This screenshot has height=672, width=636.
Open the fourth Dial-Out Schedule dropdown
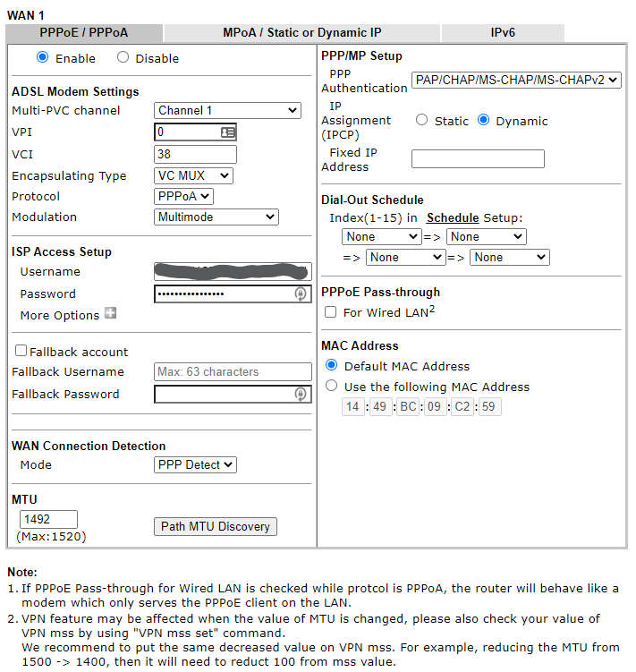(510, 257)
